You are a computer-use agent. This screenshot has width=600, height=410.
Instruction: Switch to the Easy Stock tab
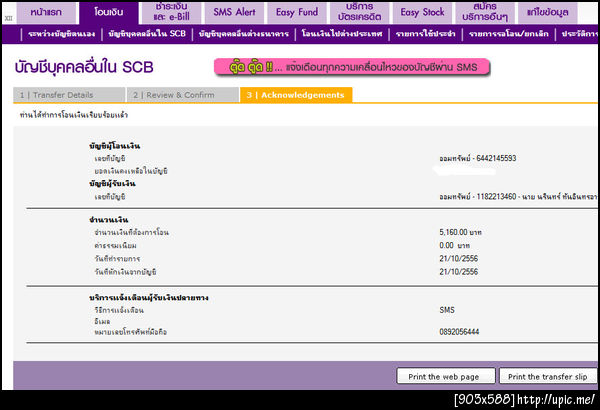422,12
